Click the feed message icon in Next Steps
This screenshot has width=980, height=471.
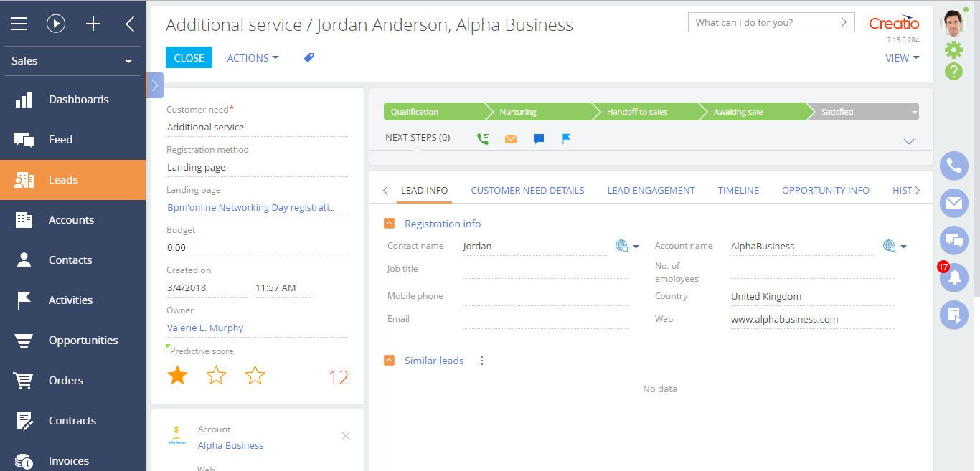pos(539,138)
